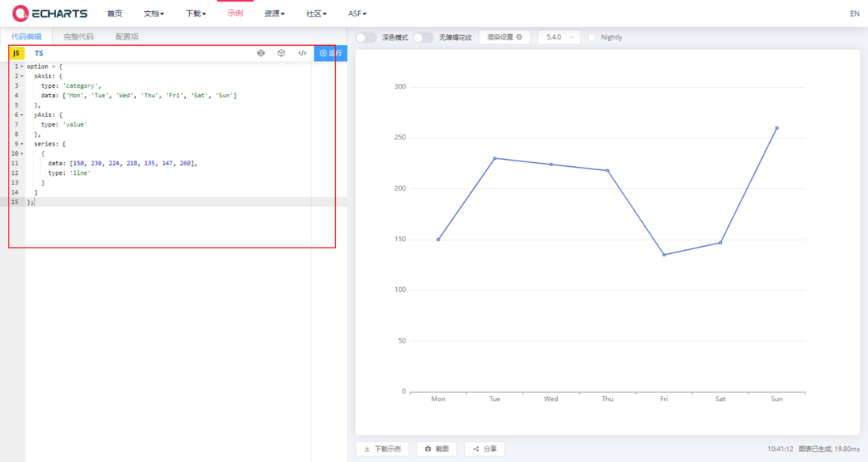Click the 'line' string on line 12
This screenshot has height=462, width=868.
point(81,172)
